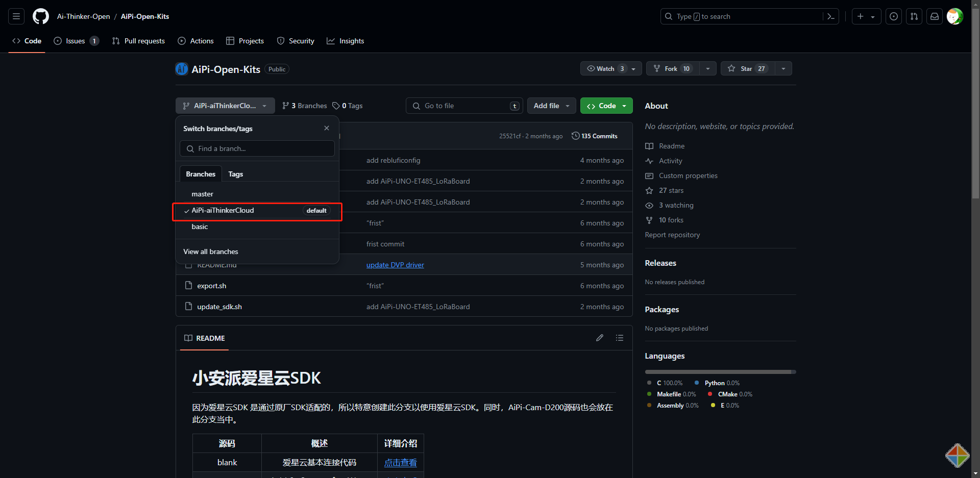Open your pull requests icon in the header
The image size is (980, 478).
point(914,16)
